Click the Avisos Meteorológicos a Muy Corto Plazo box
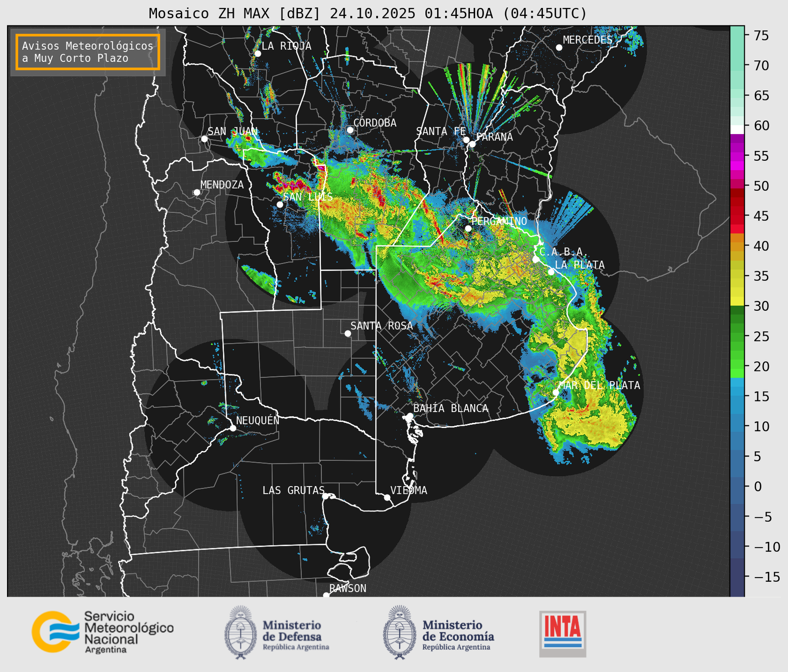788x672 pixels. click(88, 52)
